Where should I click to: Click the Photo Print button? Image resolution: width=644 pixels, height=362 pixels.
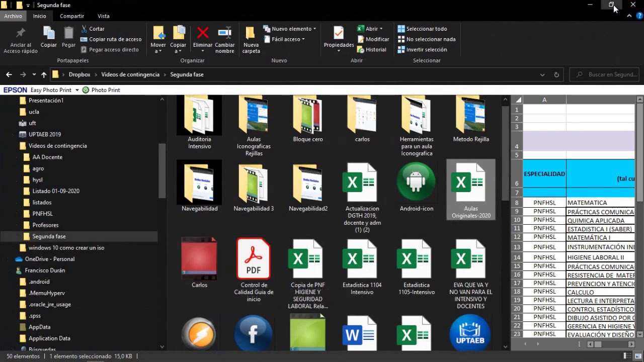pyautogui.click(x=101, y=90)
